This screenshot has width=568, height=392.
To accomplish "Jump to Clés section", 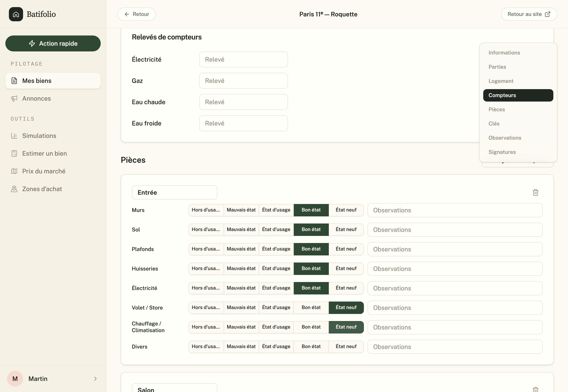I will (518, 124).
